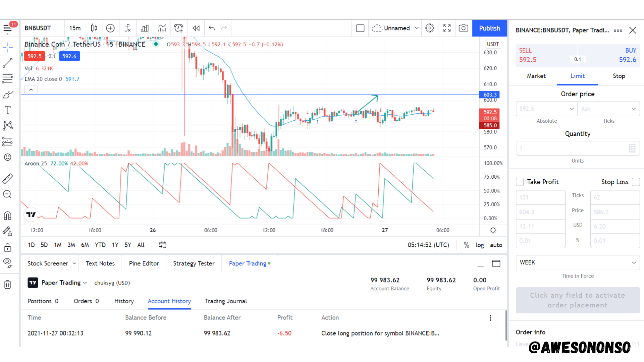Viewport: 644px width, 362px height.
Task: Create an alert with the clock icon
Action: 179,28
